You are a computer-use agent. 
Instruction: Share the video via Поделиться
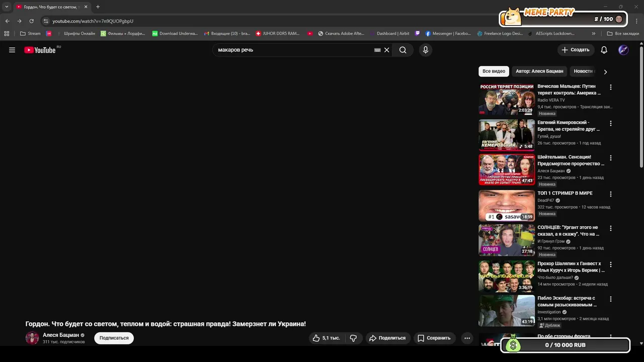pyautogui.click(x=387, y=338)
